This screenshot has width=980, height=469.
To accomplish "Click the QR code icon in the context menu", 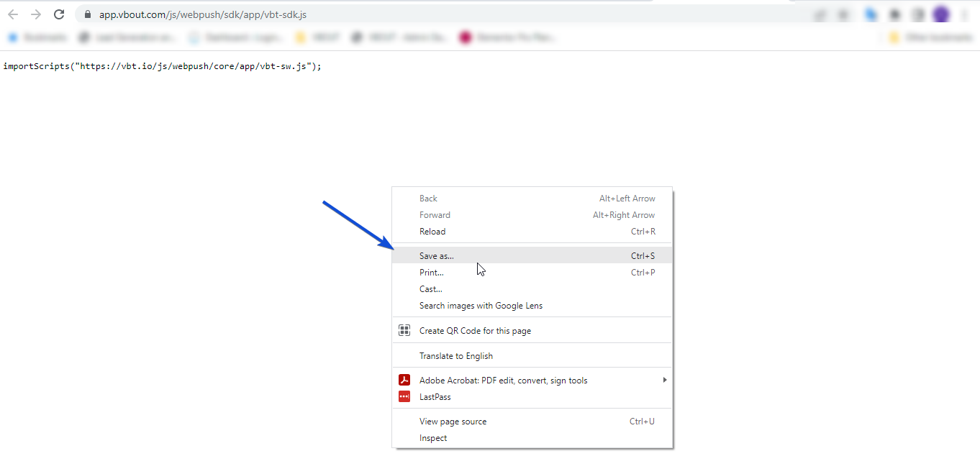I will [404, 331].
